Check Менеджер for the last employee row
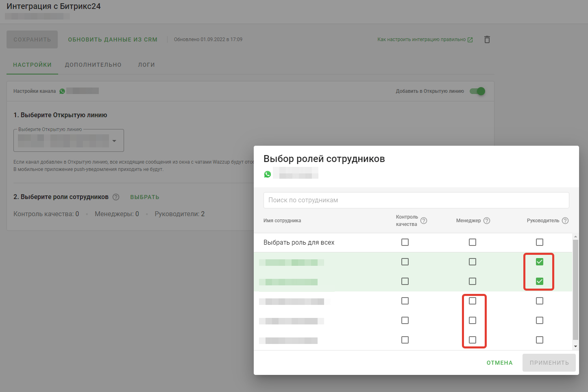Viewport: 588px width, 392px height. pos(473,340)
